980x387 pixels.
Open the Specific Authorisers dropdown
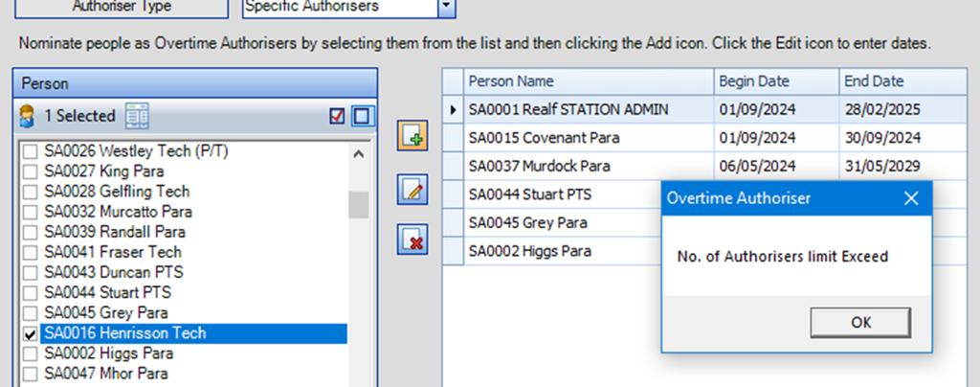[x=445, y=8]
